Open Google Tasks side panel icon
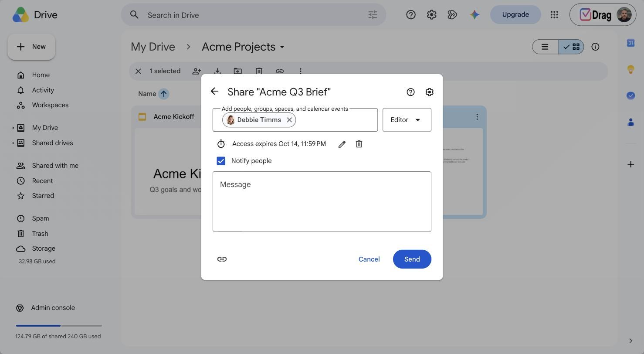The width and height of the screenshot is (644, 354). click(x=630, y=95)
